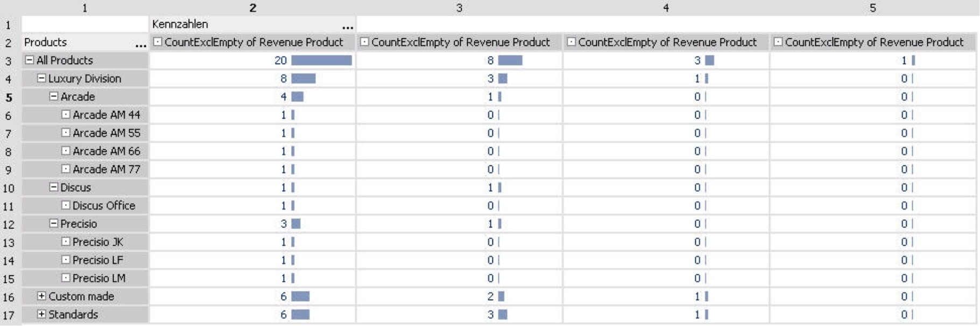This screenshot has height=326, width=980.
Task: Collapse the All Products tree node
Action: point(30,60)
